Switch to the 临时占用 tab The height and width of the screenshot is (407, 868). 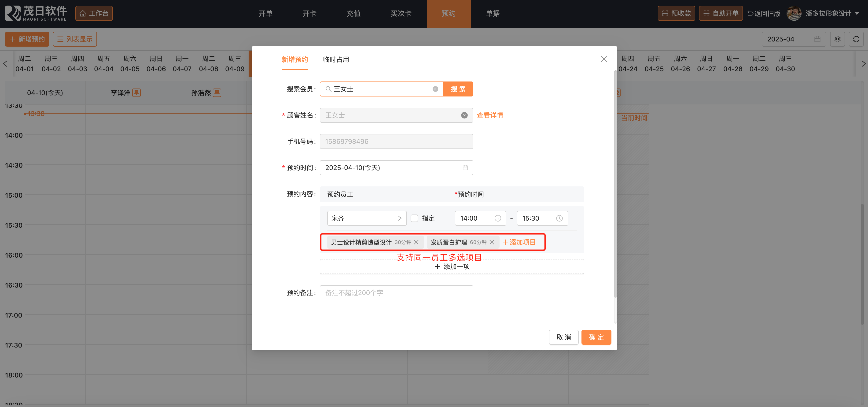point(336,60)
